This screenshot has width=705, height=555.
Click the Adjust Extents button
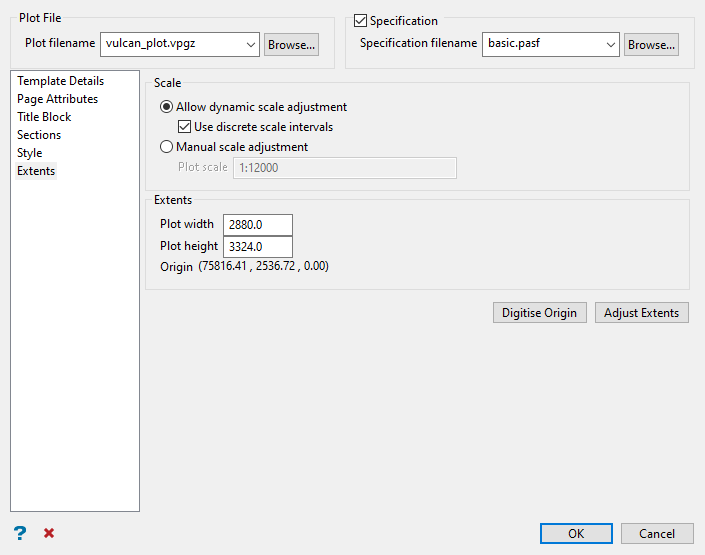641,313
